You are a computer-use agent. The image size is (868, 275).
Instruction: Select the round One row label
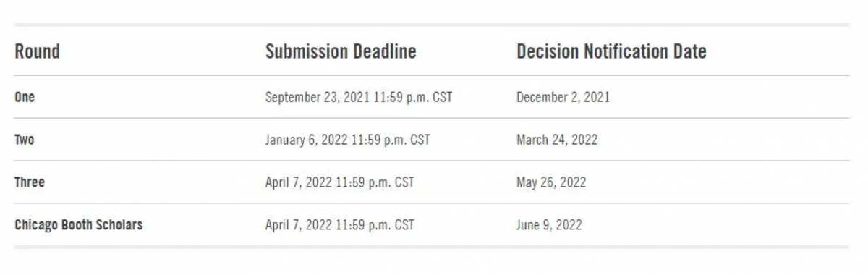coord(25,97)
